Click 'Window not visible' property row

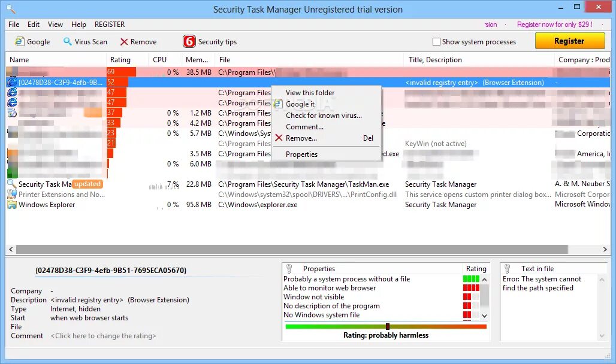point(313,297)
